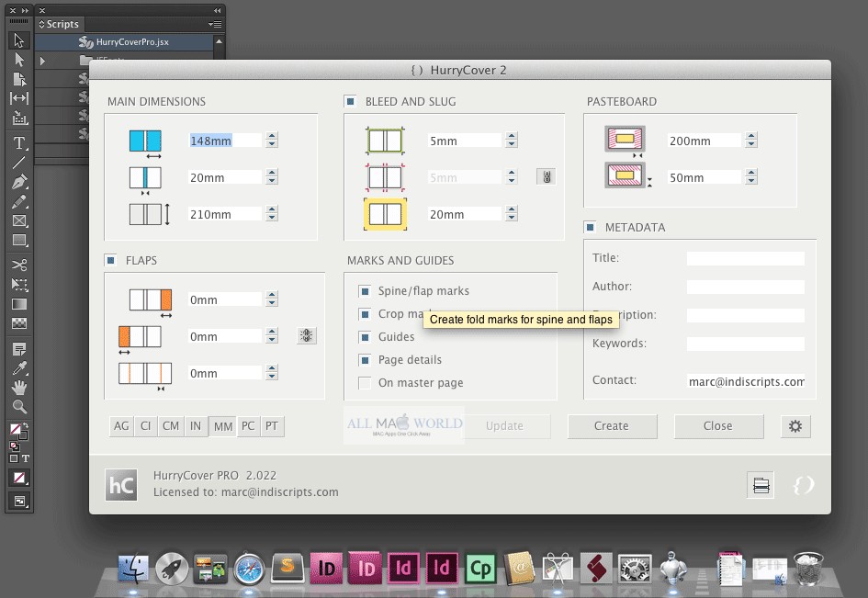Select the Line tool
This screenshot has width=868, height=598.
[x=18, y=163]
